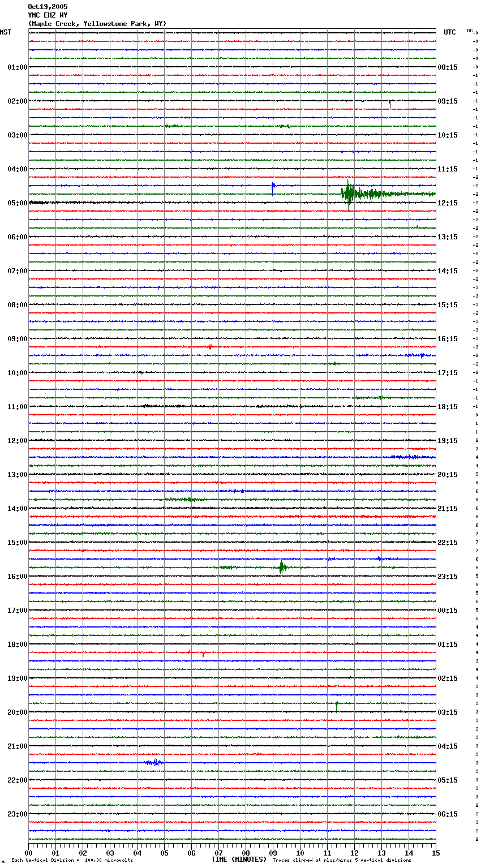
Task: Click the traces clipped footnote
Action: 342,861
